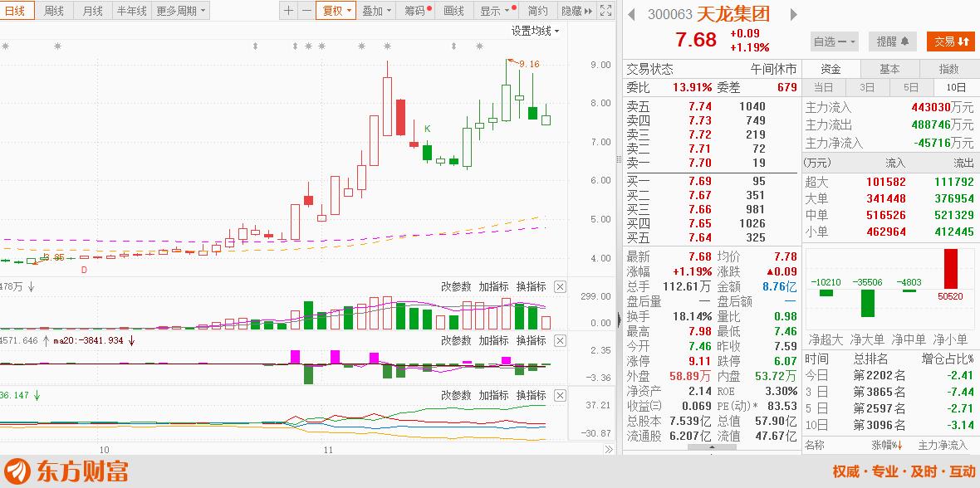980x488 pixels.
Task: Close the ma20 indicator panel
Action: click(x=560, y=340)
